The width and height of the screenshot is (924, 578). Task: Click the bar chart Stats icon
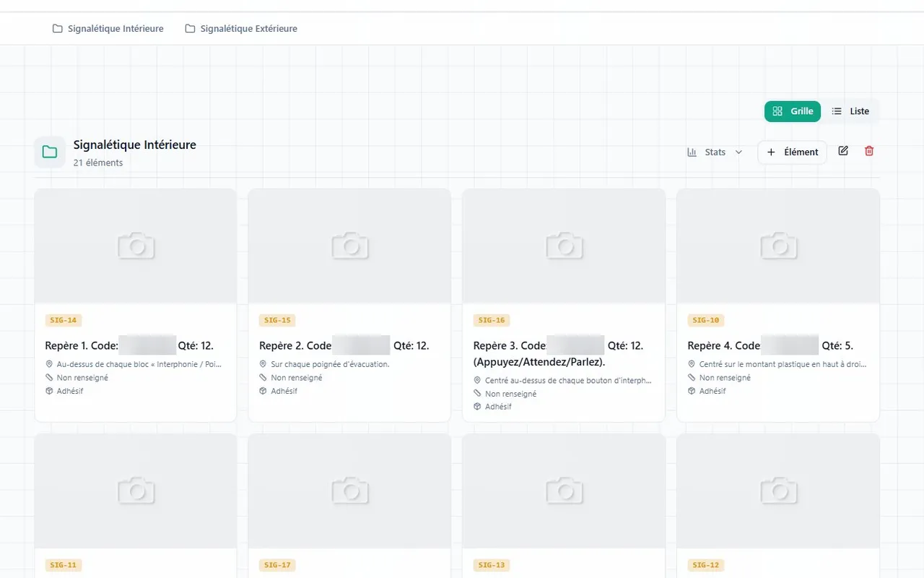pos(692,152)
